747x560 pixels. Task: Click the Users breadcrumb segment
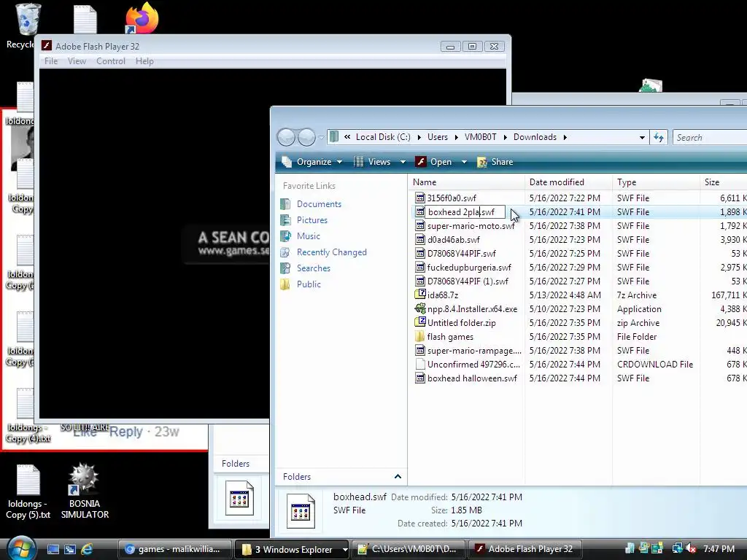click(x=438, y=137)
